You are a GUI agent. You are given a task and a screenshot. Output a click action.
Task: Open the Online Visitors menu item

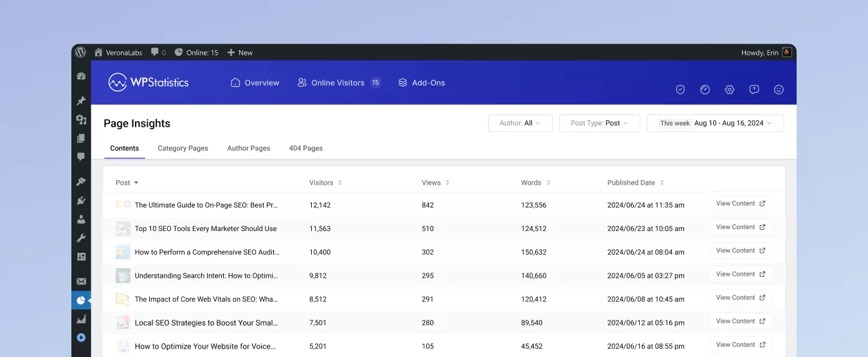pos(339,82)
